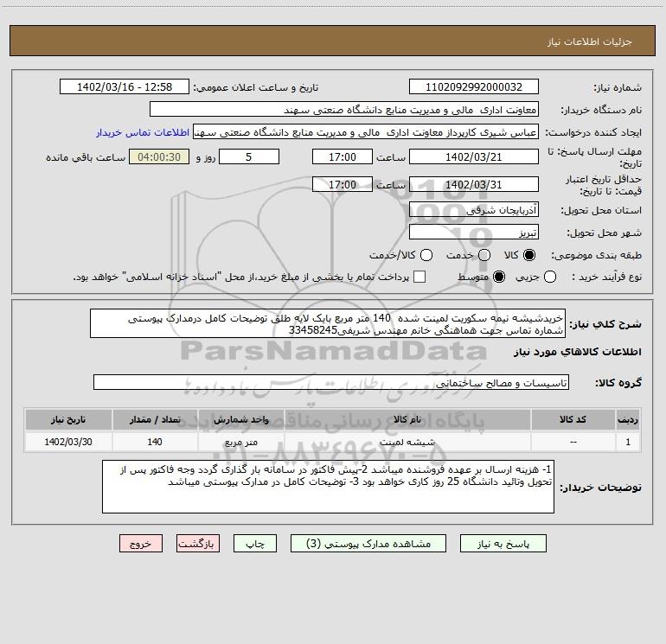Screen dimensions: 666x644
Task: Click column header تاریخ نیاز
Action: (68, 420)
